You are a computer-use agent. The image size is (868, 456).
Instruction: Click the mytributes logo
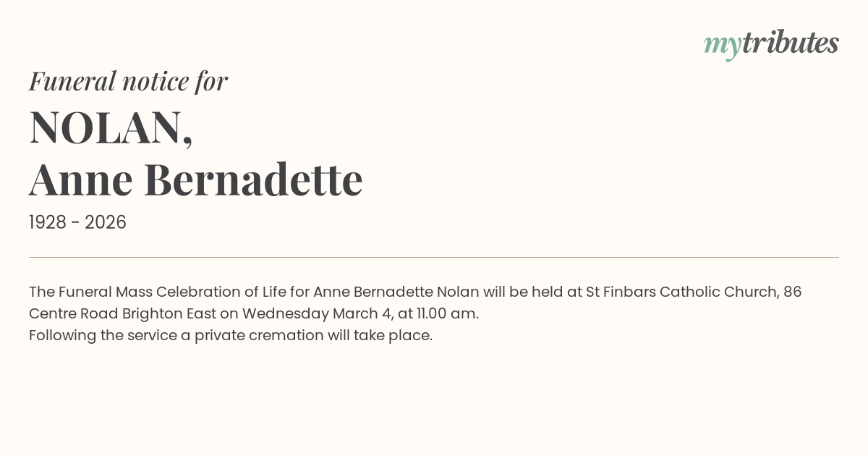pyautogui.click(x=771, y=43)
